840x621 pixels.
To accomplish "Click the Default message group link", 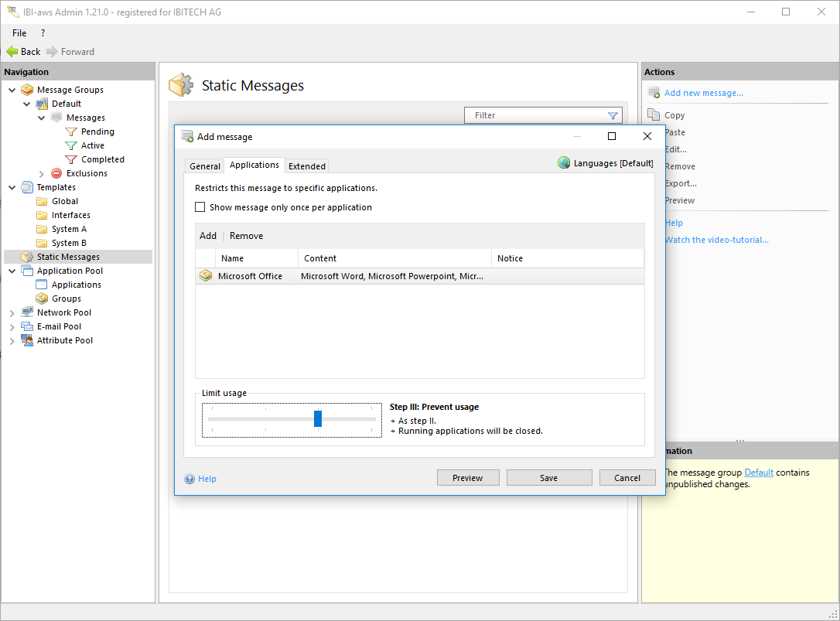I will coord(758,473).
